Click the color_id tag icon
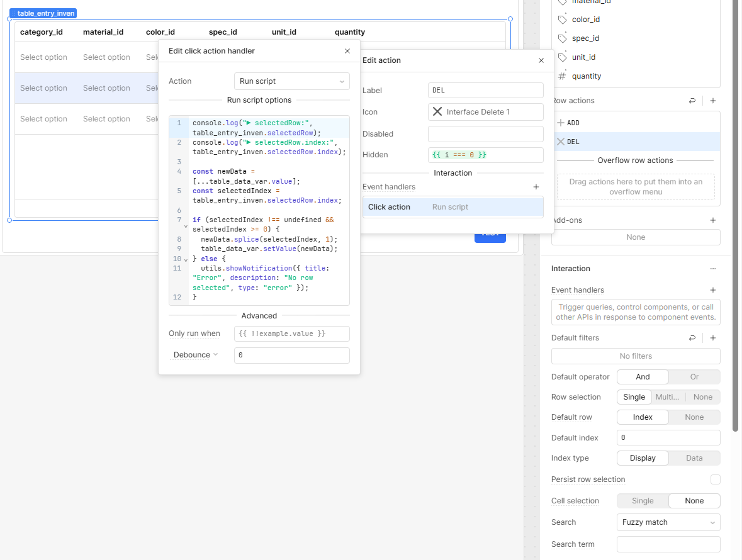This screenshot has height=560, width=742. [x=562, y=20]
